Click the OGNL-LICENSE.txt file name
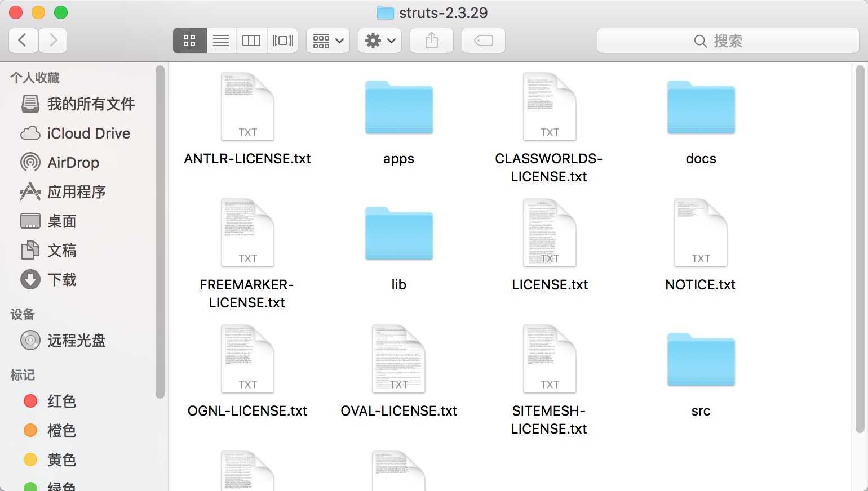This screenshot has height=491, width=868. pos(247,411)
